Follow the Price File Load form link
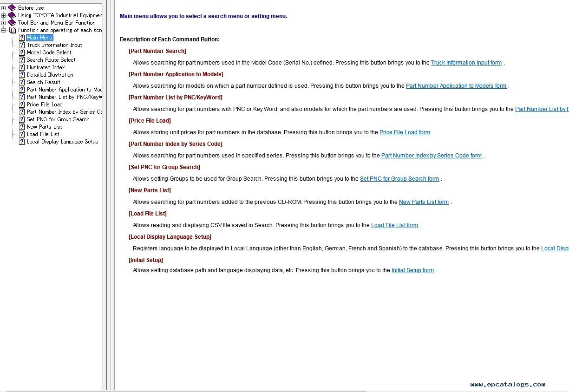Screen dimensions: 569x392 click(405, 132)
